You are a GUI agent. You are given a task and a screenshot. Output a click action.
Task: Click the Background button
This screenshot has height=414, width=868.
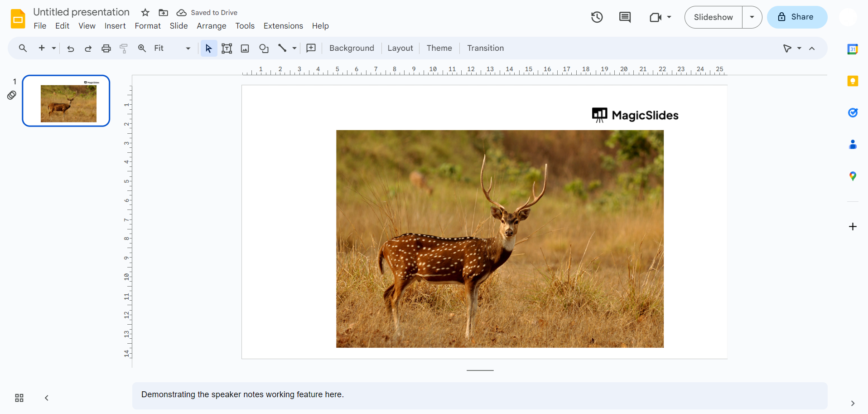click(352, 48)
